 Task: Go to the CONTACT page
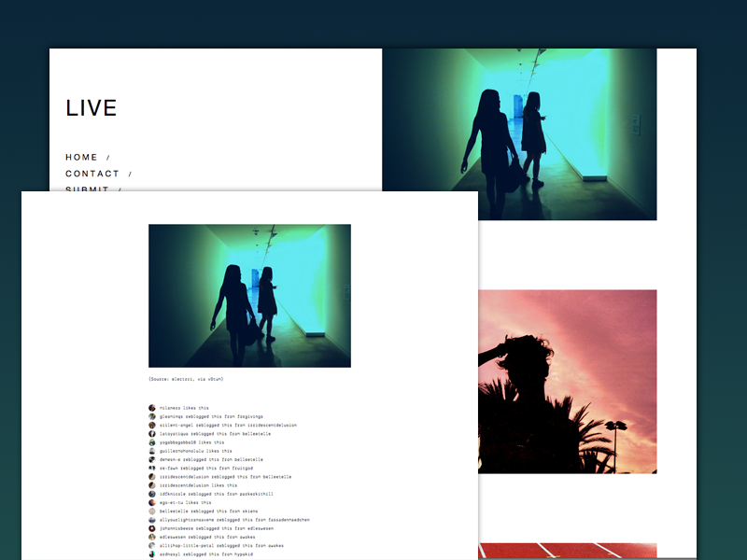[x=92, y=174]
